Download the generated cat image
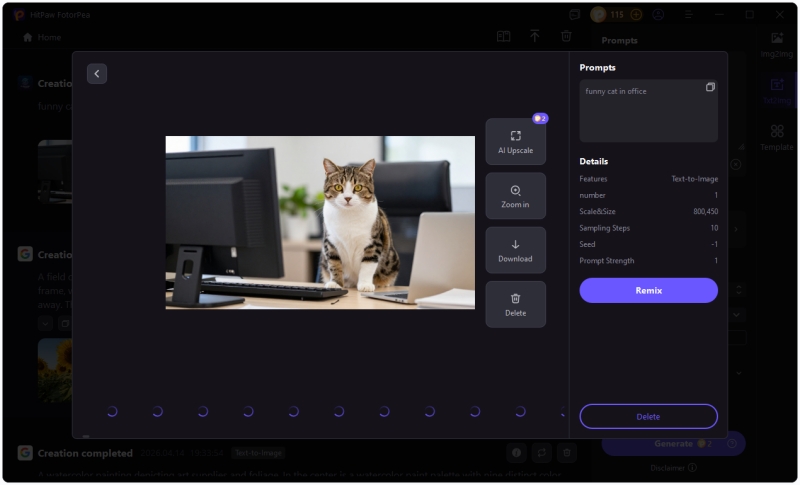Viewport: 800px width, 485px height. click(515, 250)
